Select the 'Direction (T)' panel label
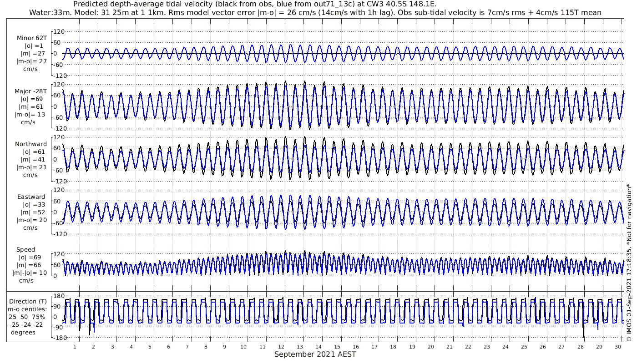This screenshot has height=364, width=637. point(28,301)
